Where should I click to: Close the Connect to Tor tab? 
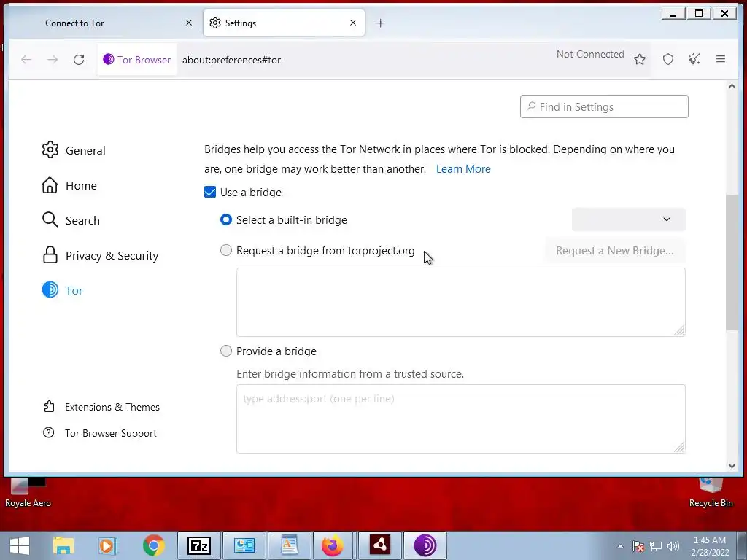189,23
